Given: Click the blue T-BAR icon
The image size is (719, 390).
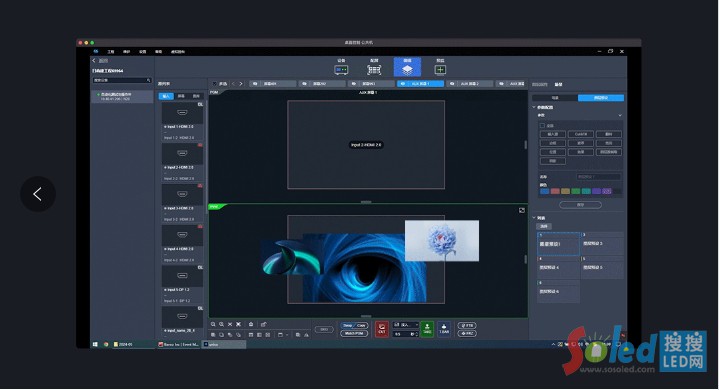Looking at the screenshot, I should (x=444, y=329).
